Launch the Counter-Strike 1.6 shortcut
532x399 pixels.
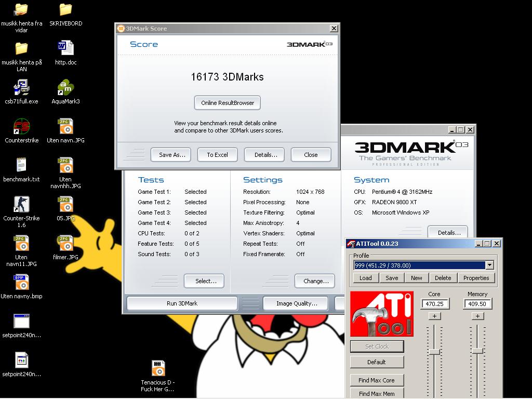(21, 204)
